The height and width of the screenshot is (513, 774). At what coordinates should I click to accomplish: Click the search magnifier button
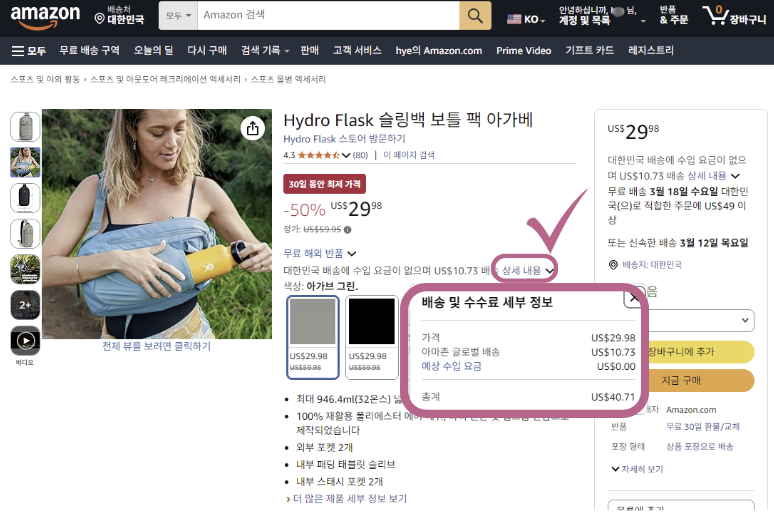(x=475, y=16)
